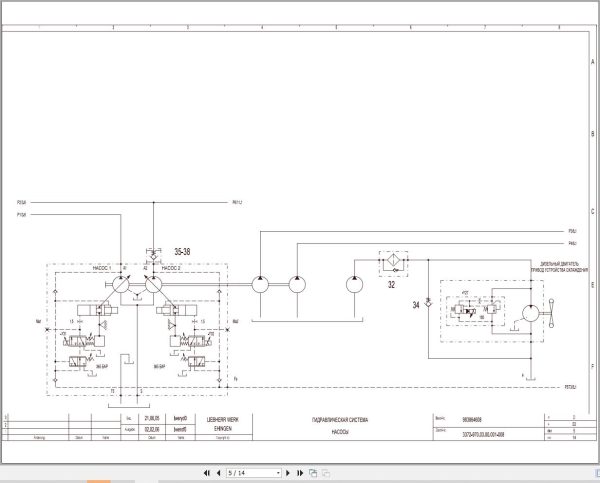Select the ident number 983864608

pos(472,420)
